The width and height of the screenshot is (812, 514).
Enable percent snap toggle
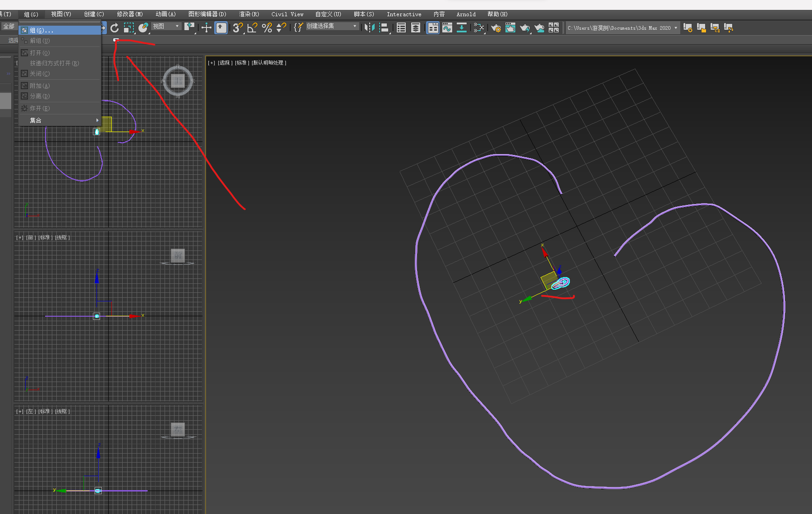coord(266,28)
